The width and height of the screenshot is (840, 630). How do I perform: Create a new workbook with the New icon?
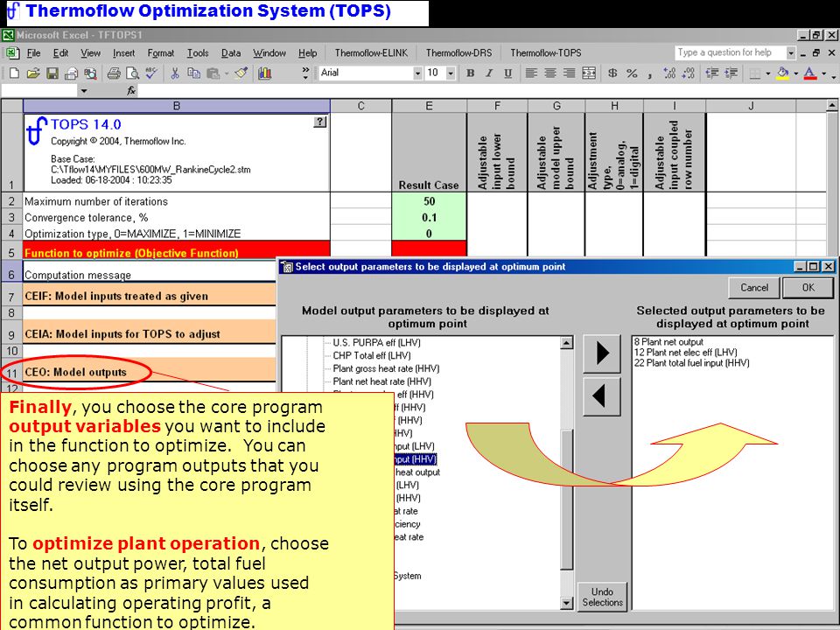(15, 73)
